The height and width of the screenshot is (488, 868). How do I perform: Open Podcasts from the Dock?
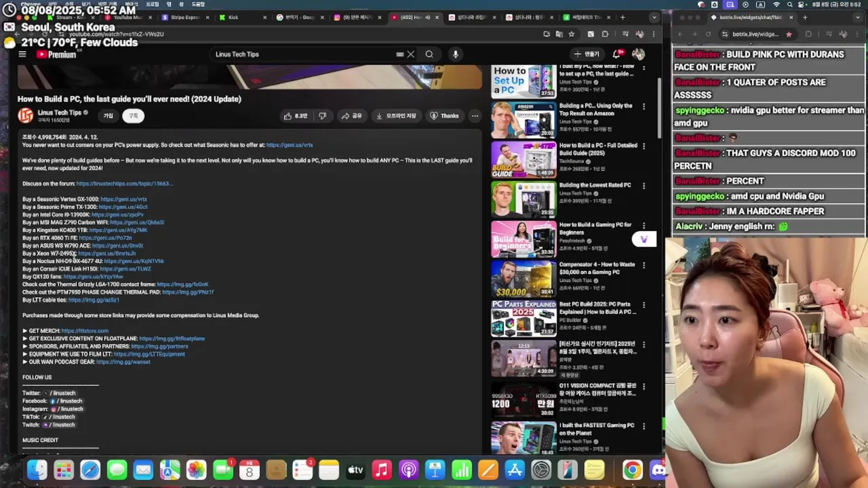408,470
